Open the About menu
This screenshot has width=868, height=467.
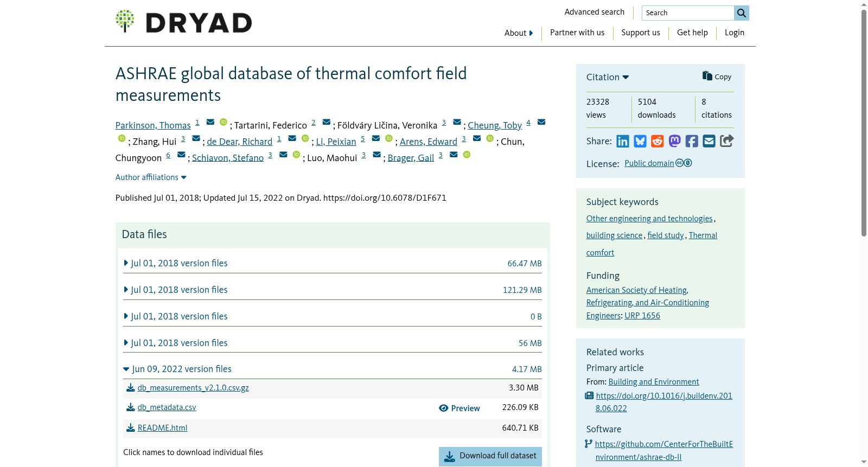pos(519,33)
